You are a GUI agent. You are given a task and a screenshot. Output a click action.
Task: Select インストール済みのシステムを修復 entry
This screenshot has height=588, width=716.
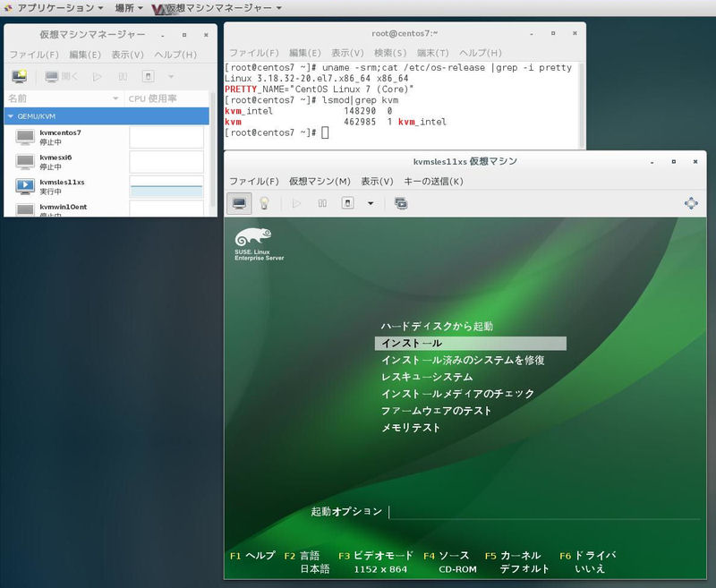(463, 360)
